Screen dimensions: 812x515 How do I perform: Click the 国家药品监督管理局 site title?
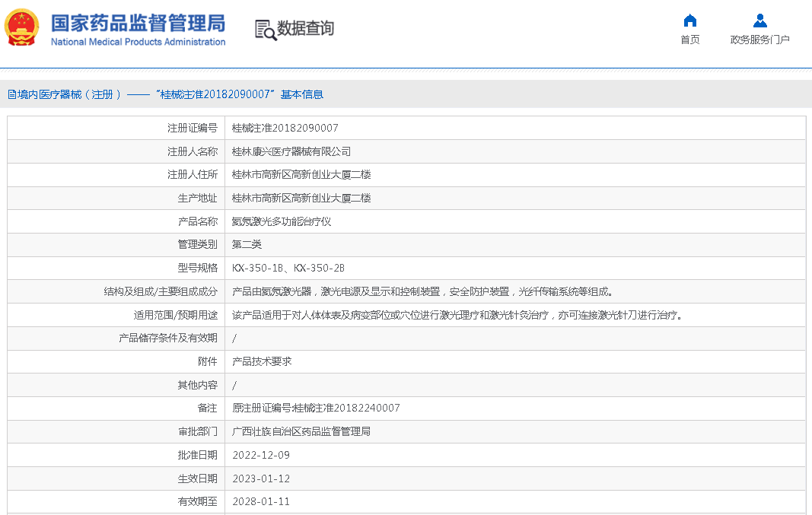(138, 22)
